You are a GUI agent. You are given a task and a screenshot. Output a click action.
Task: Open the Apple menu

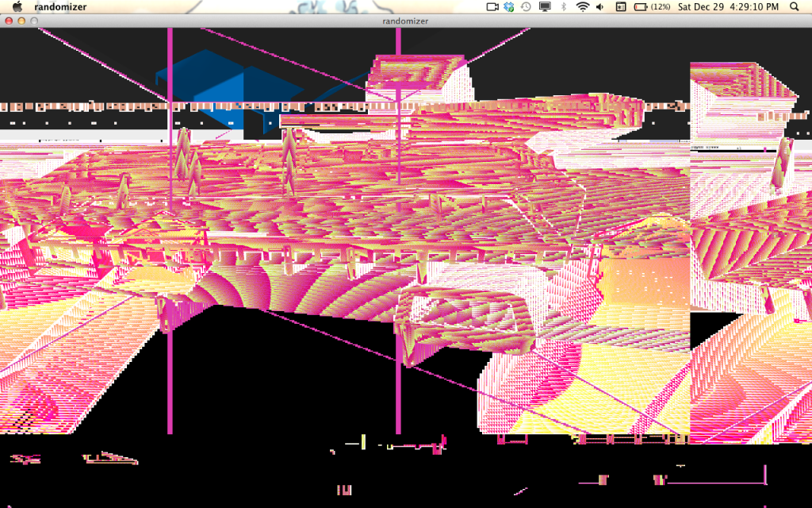click(17, 6)
